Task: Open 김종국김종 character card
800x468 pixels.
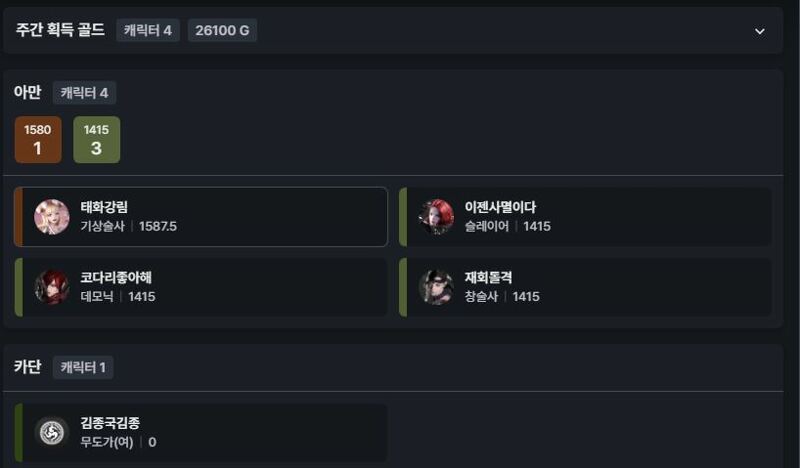Action: click(x=201, y=433)
